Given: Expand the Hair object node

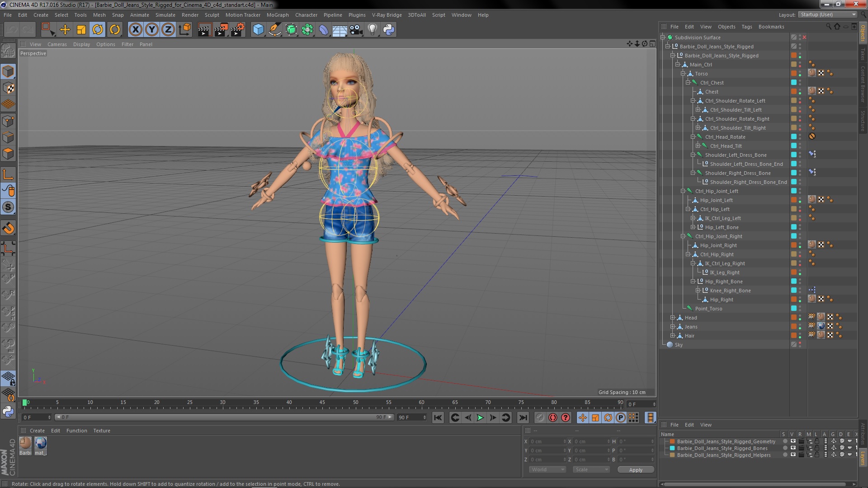Looking at the screenshot, I should point(673,336).
